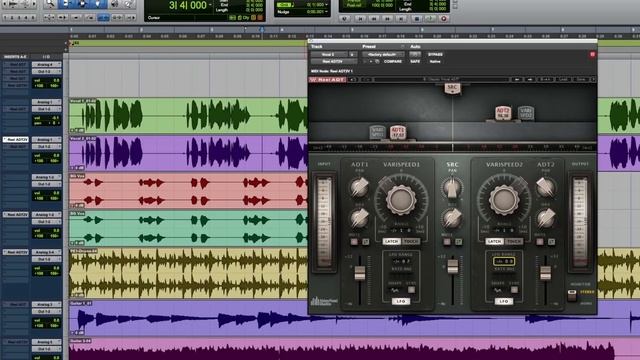Click the large Varispeed1 knob
Screen dimensions: 640x360
pyautogui.click(x=401, y=200)
